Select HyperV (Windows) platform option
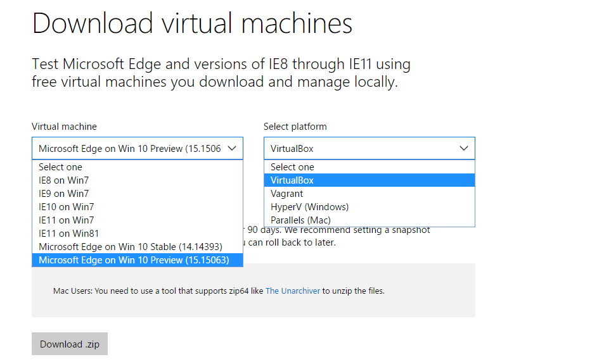The width and height of the screenshot is (604, 364). click(x=369, y=206)
